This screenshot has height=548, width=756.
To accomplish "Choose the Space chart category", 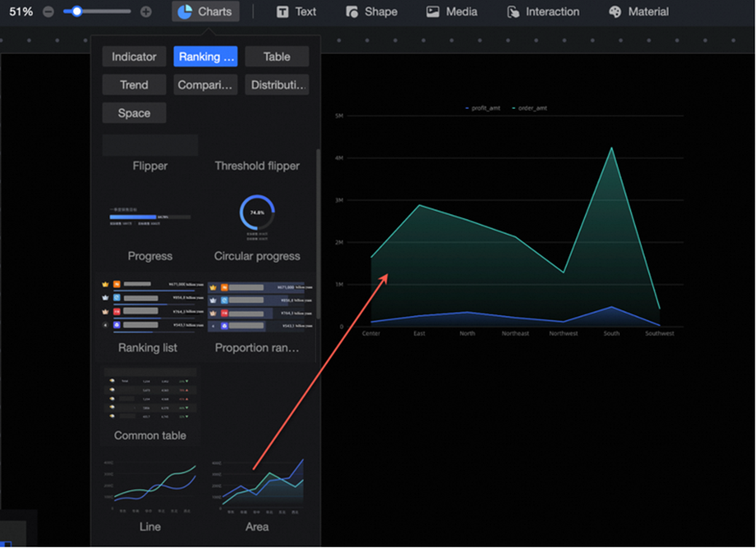I will point(134,113).
